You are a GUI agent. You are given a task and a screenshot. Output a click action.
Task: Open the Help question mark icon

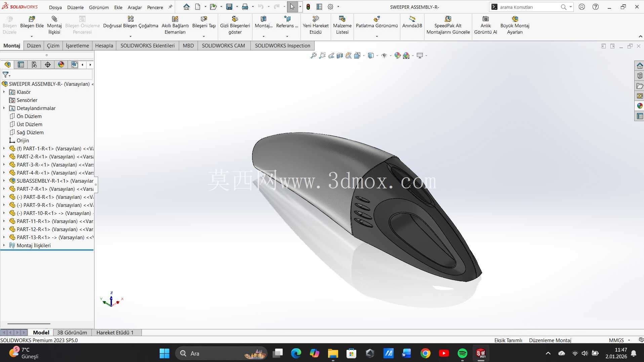coord(595,7)
